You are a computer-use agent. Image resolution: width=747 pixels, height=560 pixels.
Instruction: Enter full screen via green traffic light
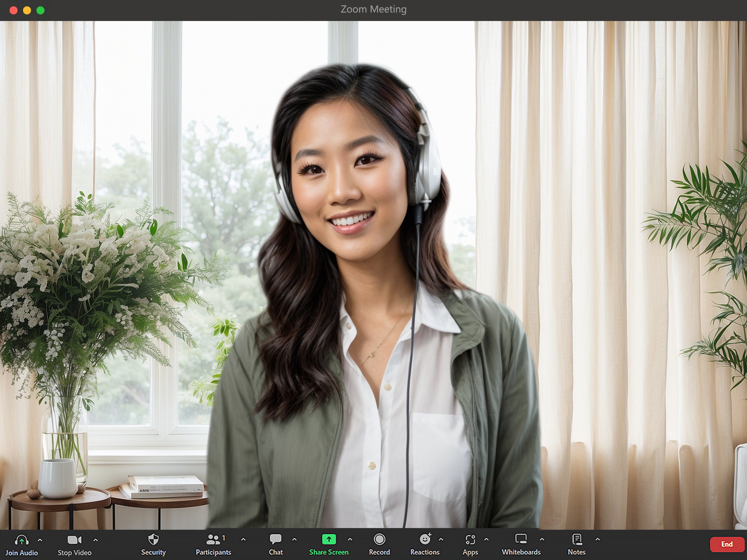(x=40, y=10)
